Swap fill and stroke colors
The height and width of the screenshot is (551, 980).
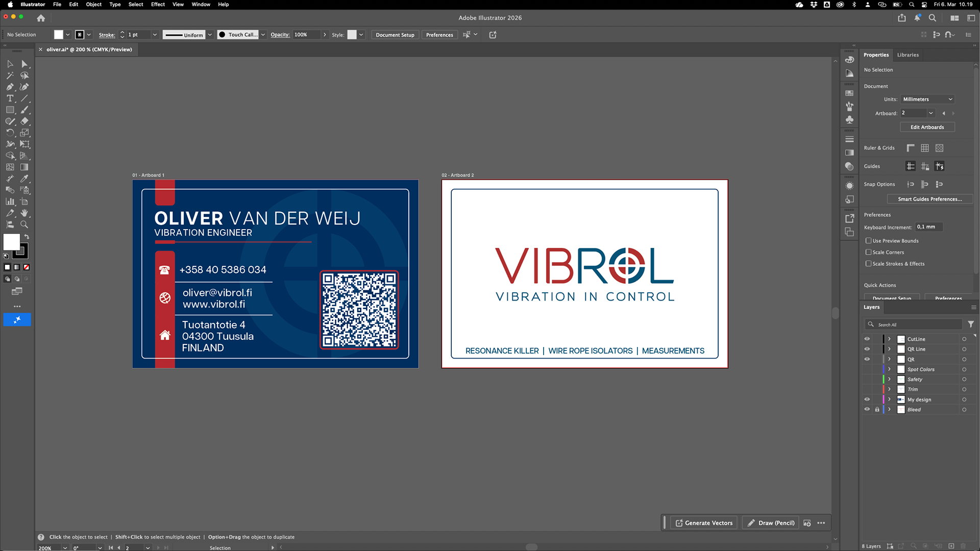[x=27, y=237]
